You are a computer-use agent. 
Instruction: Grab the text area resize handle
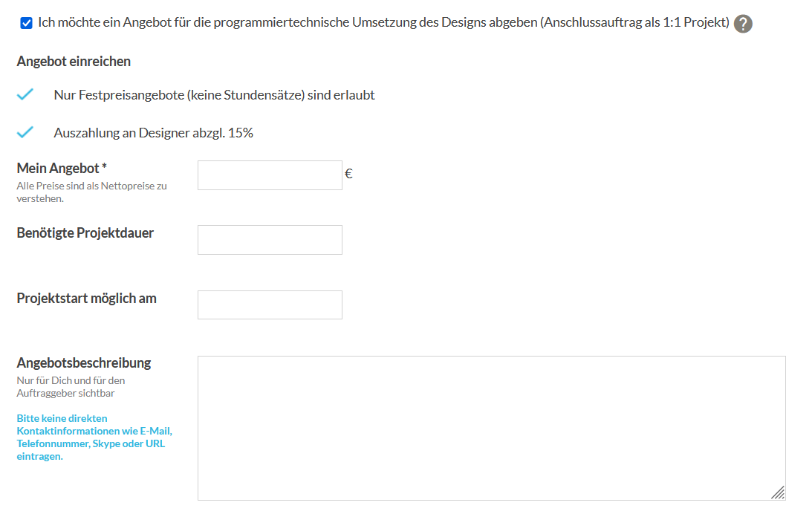pos(778,492)
